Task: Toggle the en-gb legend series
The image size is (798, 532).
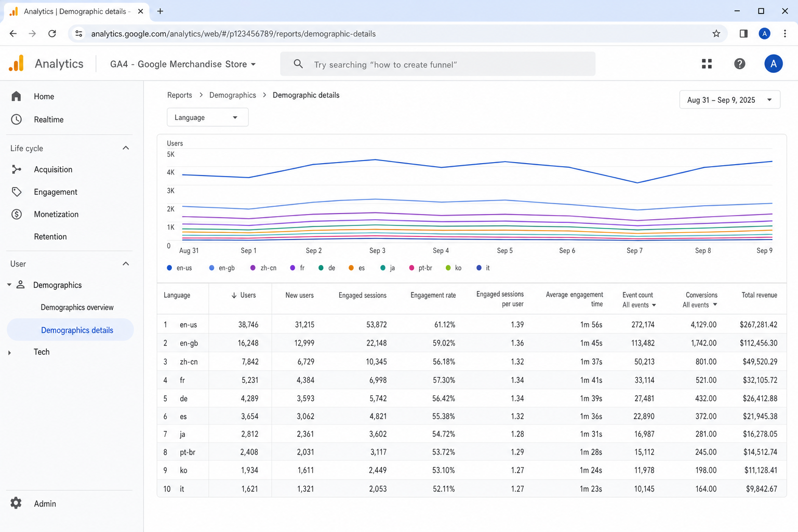Action: (222, 268)
